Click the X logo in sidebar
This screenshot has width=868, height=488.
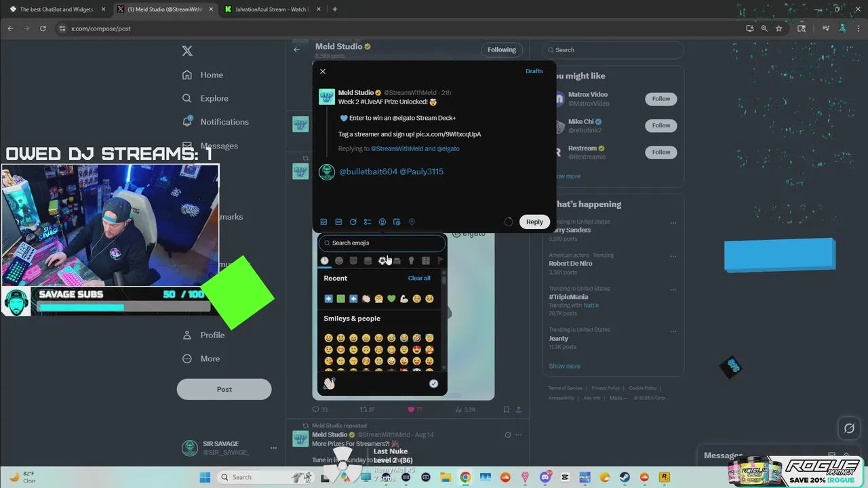click(x=188, y=51)
